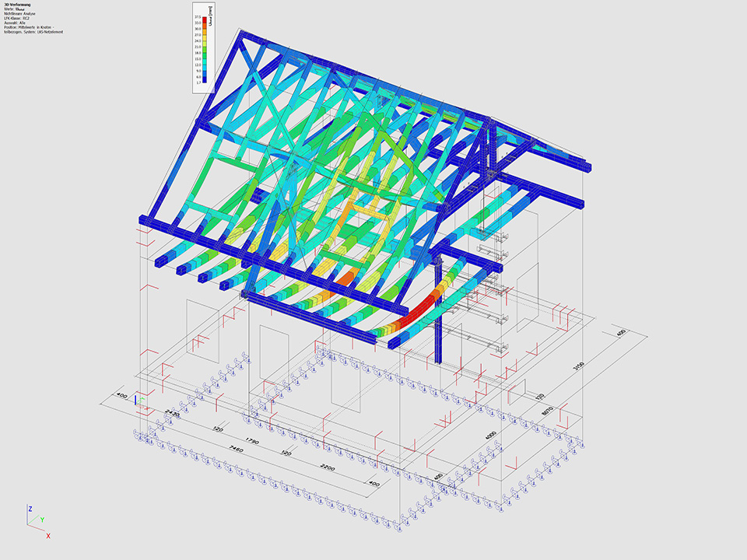The width and height of the screenshot is (747, 560).
Task: Click the 1790 dimension label
Action: click(x=252, y=440)
